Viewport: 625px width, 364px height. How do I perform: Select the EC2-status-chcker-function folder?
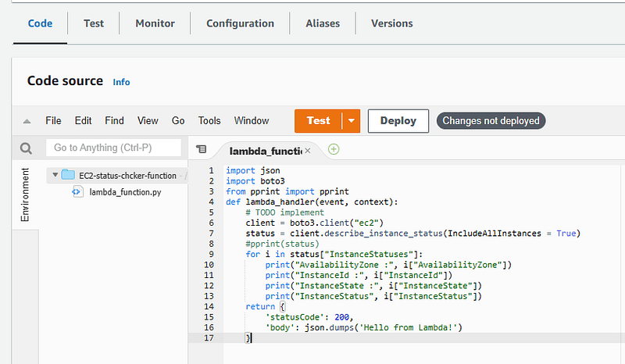point(127,176)
